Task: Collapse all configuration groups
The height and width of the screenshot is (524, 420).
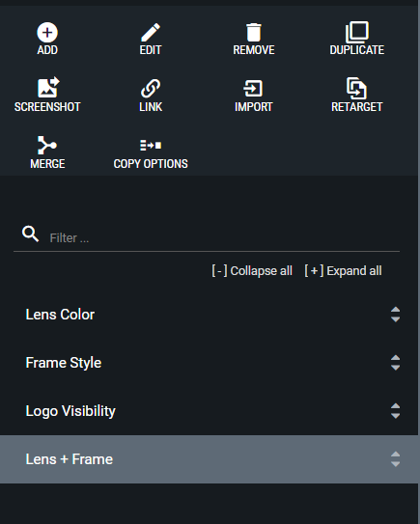Action: tap(252, 271)
